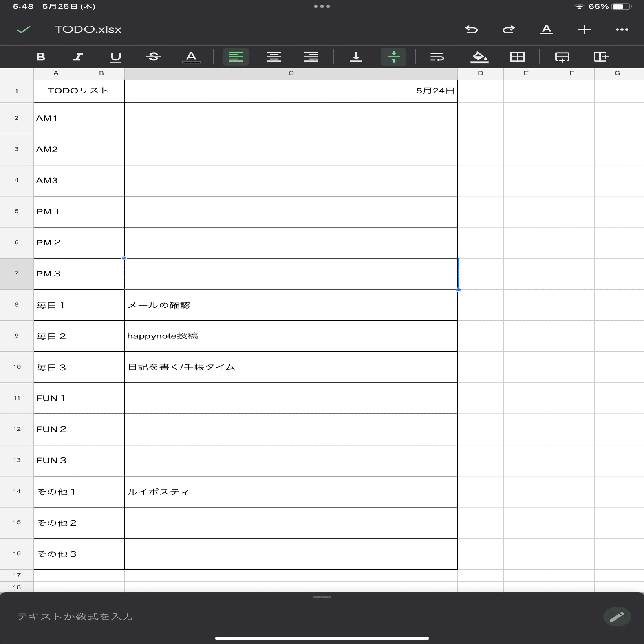Tap the TODO.xlsx file name
The width and height of the screenshot is (644, 644).
88,29
